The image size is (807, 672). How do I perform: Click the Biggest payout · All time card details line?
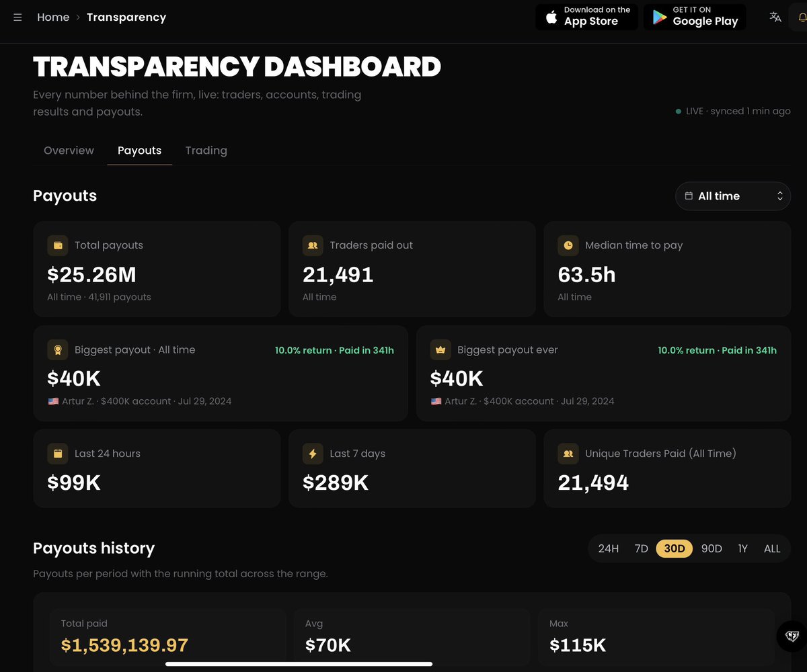[x=139, y=401]
